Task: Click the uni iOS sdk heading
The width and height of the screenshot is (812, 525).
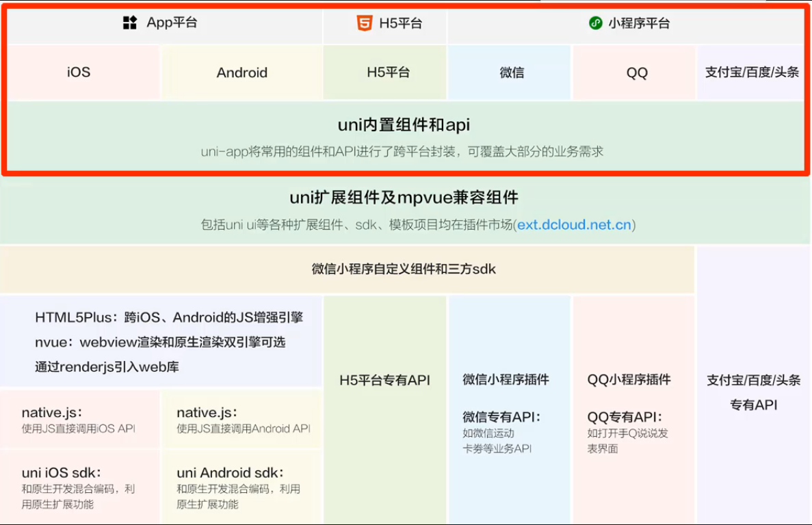Action: click(x=61, y=473)
